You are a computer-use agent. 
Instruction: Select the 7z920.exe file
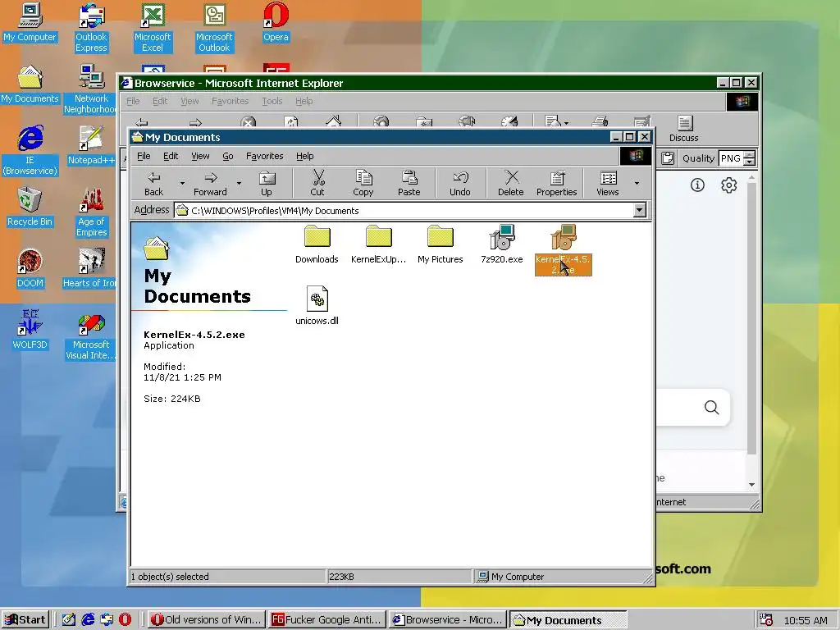502,244
